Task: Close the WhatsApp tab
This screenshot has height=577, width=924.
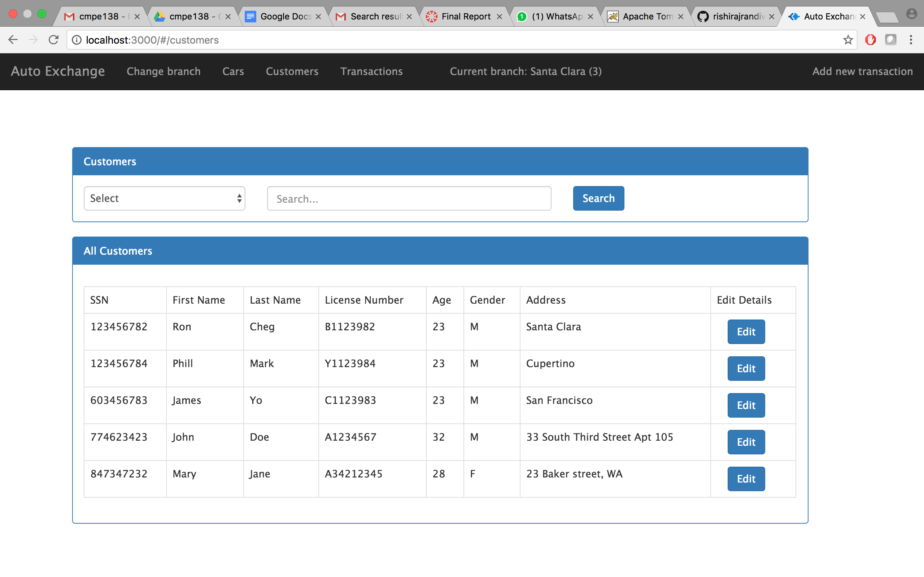Action: [590, 17]
